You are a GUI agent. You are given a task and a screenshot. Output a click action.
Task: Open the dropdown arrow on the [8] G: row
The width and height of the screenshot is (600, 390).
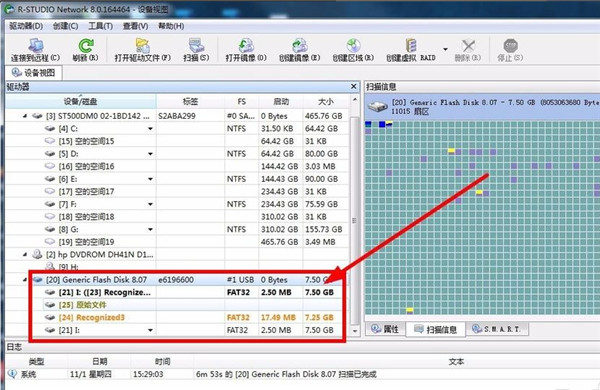pyautogui.click(x=150, y=230)
